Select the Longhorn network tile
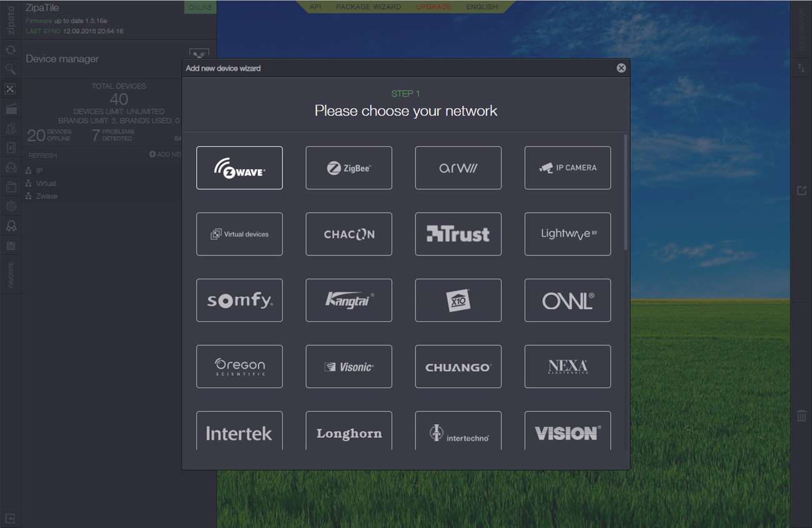812x528 pixels. point(349,431)
